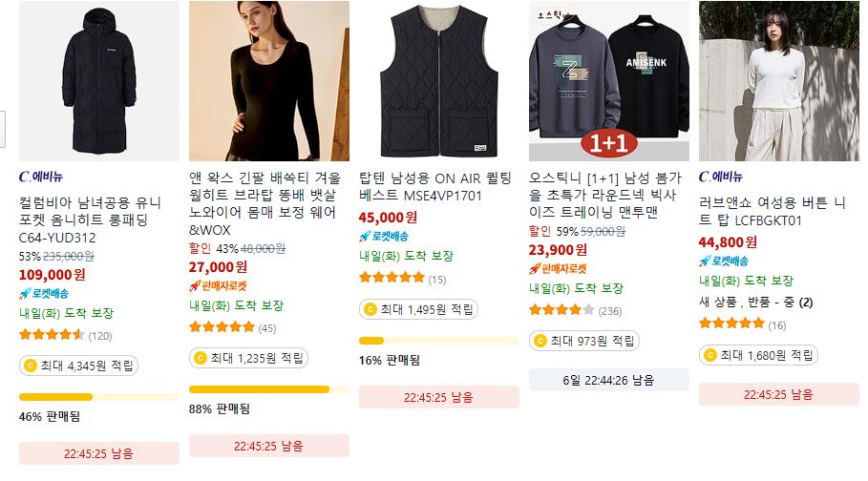The height and width of the screenshot is (481, 868).
Task: Open the 1+1 sweatshirt product image
Action: [x=609, y=81]
